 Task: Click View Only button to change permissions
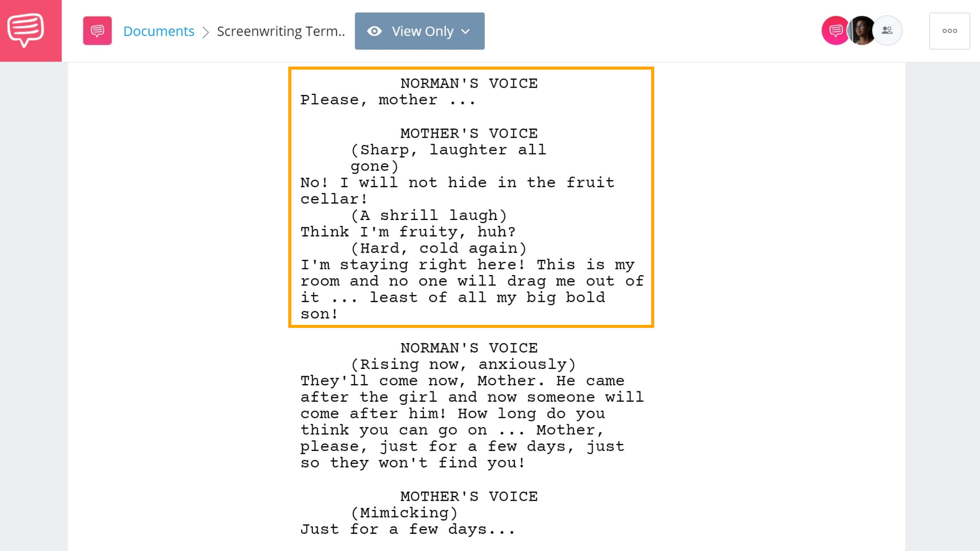(419, 31)
